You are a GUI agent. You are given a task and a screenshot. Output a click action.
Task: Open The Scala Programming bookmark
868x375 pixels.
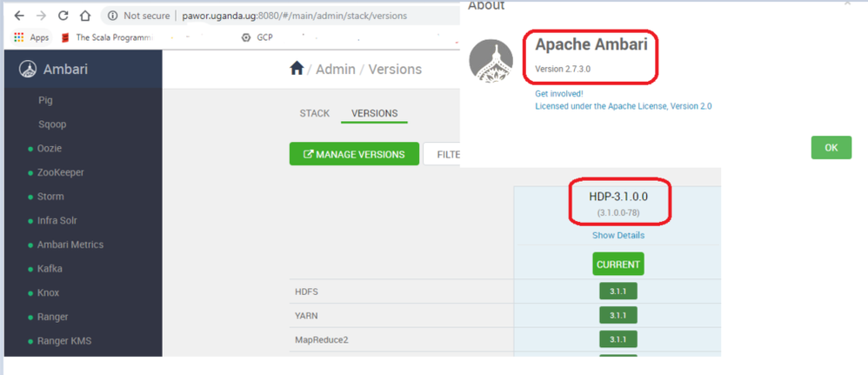(108, 37)
